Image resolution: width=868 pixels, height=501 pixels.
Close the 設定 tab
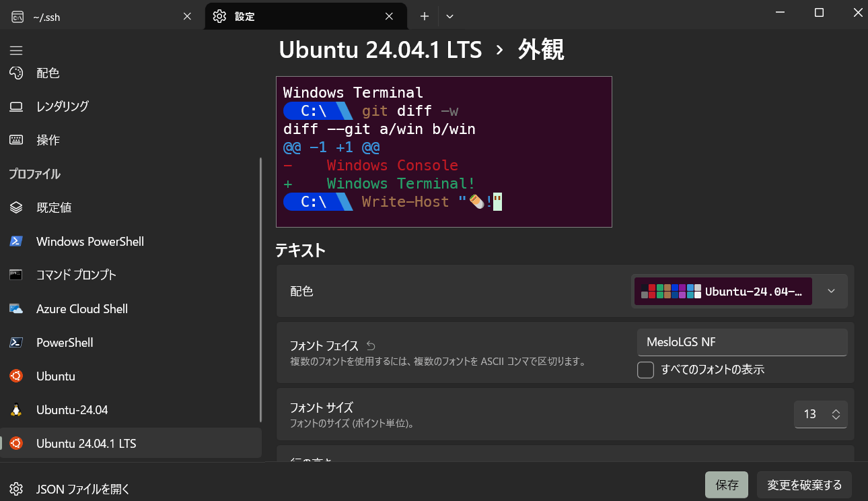point(389,17)
